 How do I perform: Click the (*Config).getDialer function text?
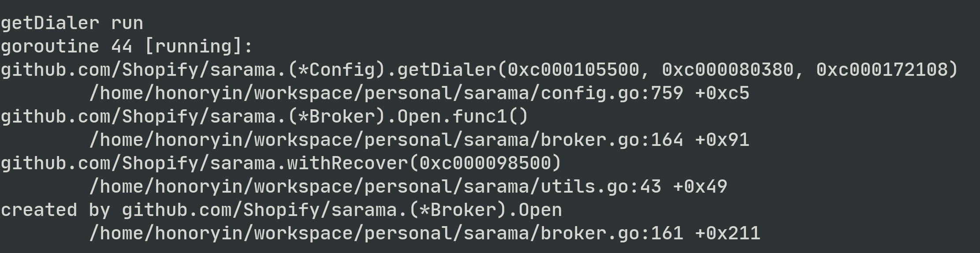(392, 70)
